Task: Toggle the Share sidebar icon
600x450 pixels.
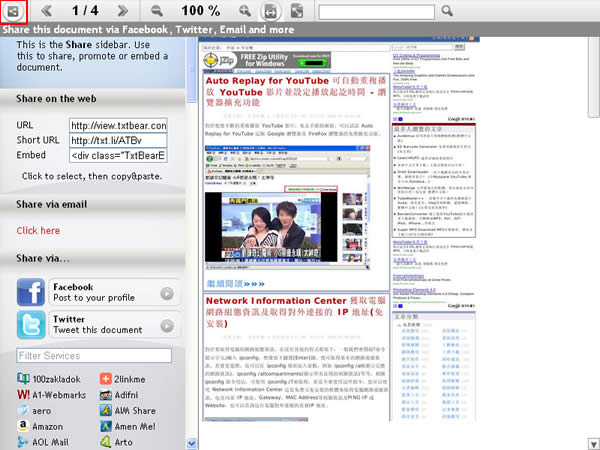Action: pyautogui.click(x=13, y=10)
